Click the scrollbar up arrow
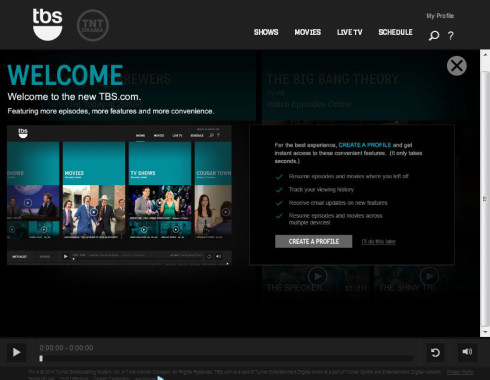The image size is (490, 380). pos(485,55)
